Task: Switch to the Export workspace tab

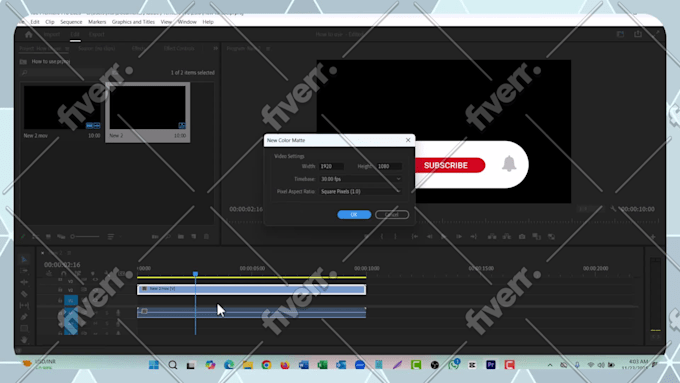Action: [97, 34]
